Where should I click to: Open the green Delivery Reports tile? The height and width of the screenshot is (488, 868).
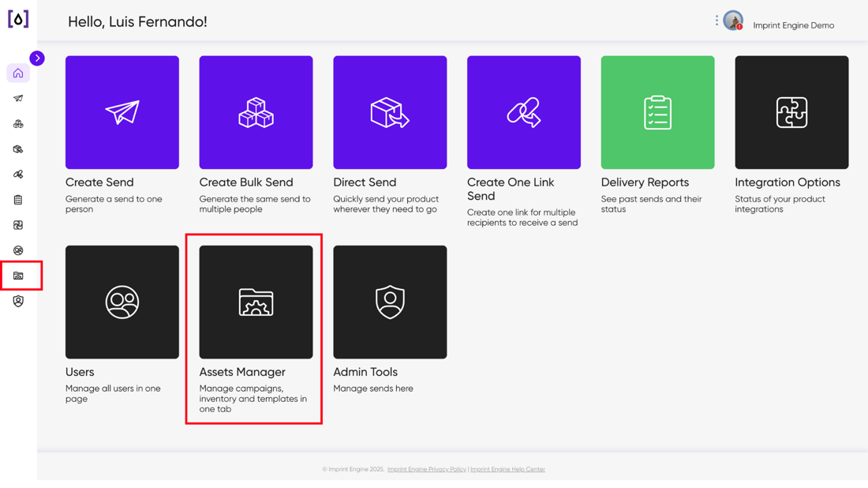657,112
